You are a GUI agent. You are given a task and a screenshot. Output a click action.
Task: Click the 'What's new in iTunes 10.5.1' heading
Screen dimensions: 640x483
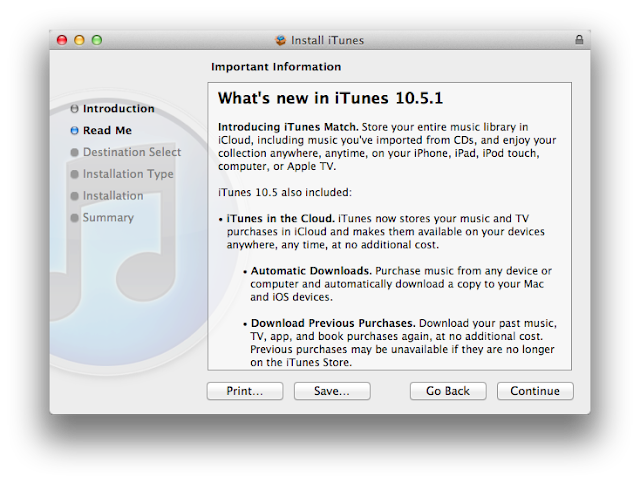tap(330, 98)
